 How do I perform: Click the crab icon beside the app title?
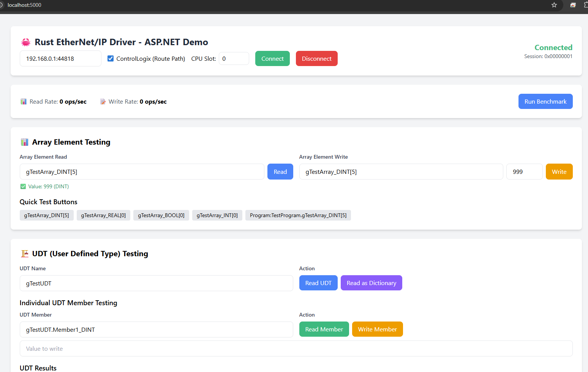[x=25, y=42]
